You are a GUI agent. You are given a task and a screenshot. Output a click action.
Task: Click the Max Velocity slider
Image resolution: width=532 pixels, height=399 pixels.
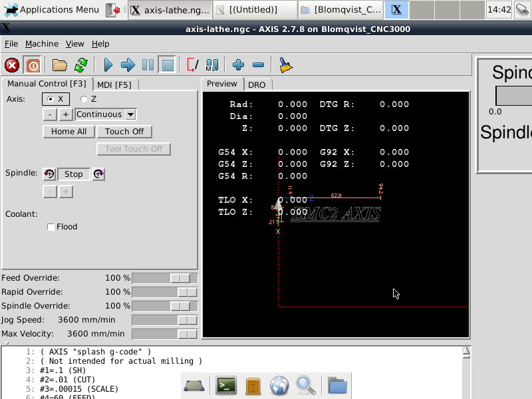(x=165, y=334)
